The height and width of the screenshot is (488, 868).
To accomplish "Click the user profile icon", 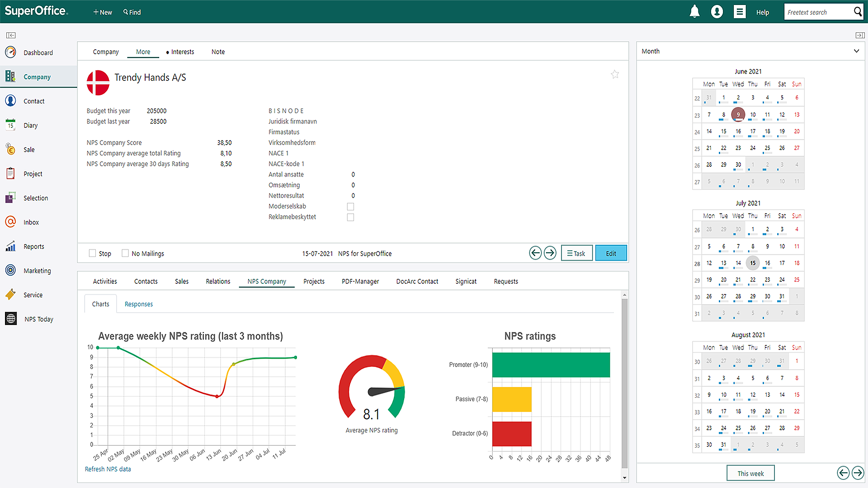I will [717, 12].
